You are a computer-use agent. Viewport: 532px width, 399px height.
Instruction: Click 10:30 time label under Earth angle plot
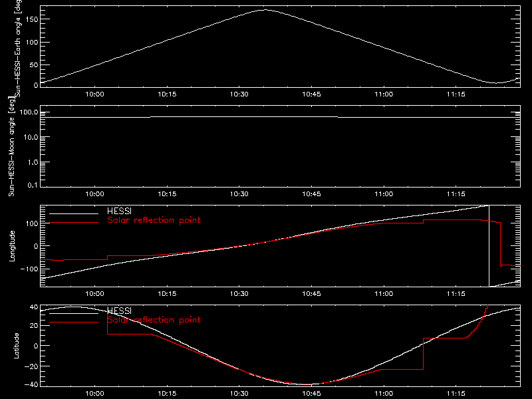tap(239, 94)
